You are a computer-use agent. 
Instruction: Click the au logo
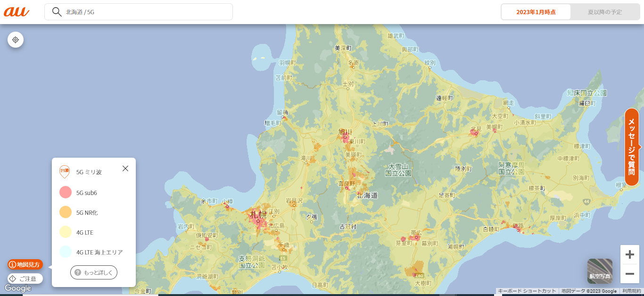pos(17,12)
